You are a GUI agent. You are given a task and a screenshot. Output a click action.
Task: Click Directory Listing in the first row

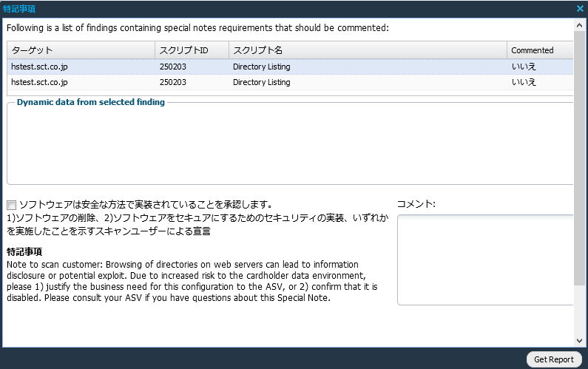point(261,67)
